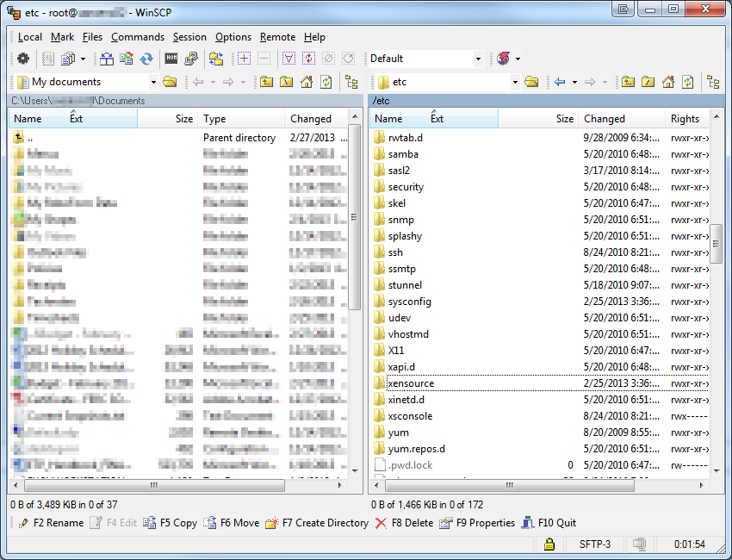732x560 pixels.
Task: Click the remote panel horizontal scrollbar thumb
Action: (x=510, y=485)
